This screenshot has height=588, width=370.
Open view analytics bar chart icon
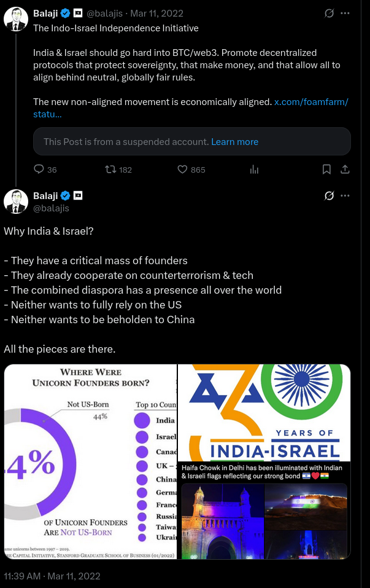(254, 170)
